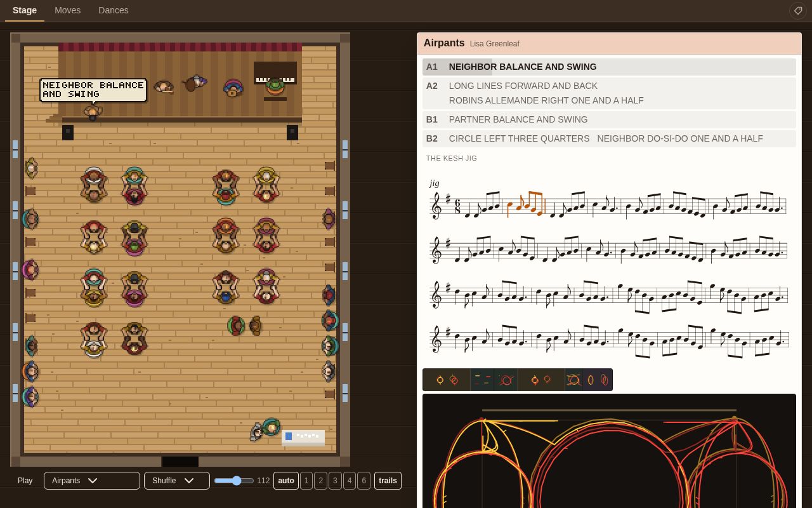Open the Dances tab
Screen dimensions: 812x508
click(x=114, y=10)
